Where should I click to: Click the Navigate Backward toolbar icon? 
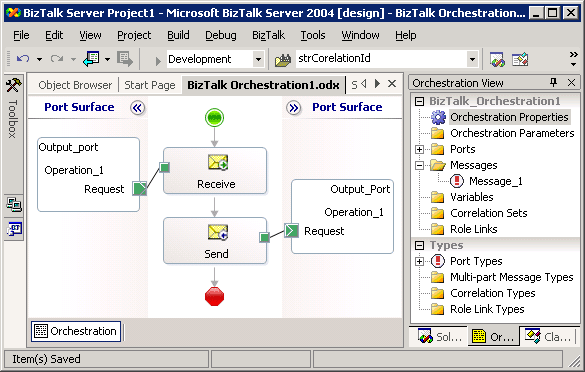[x=91, y=59]
